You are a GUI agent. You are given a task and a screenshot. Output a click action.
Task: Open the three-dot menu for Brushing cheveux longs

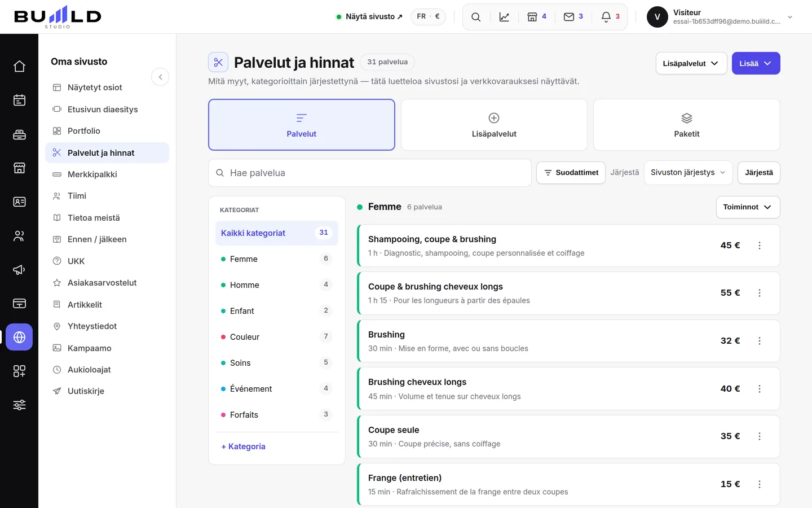tap(760, 389)
